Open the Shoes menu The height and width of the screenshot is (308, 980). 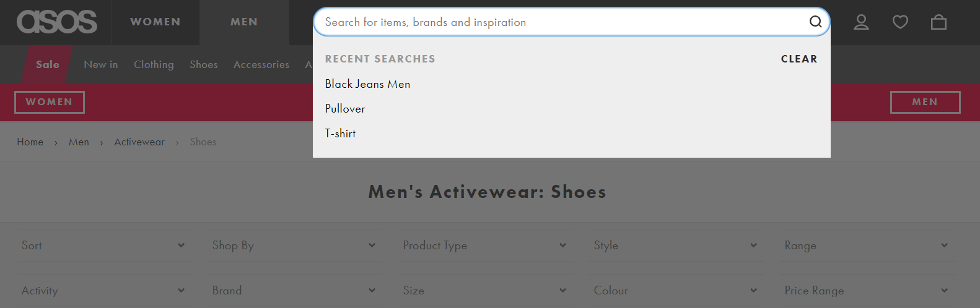pyautogui.click(x=204, y=64)
